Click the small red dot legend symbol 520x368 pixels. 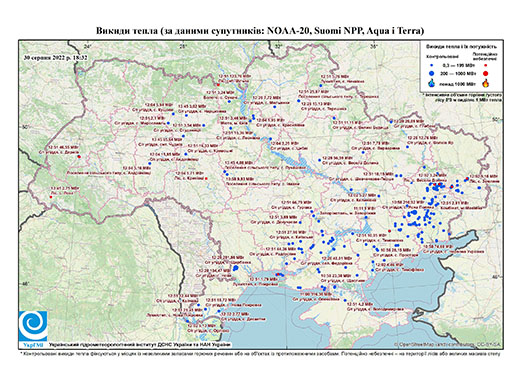[x=486, y=65]
